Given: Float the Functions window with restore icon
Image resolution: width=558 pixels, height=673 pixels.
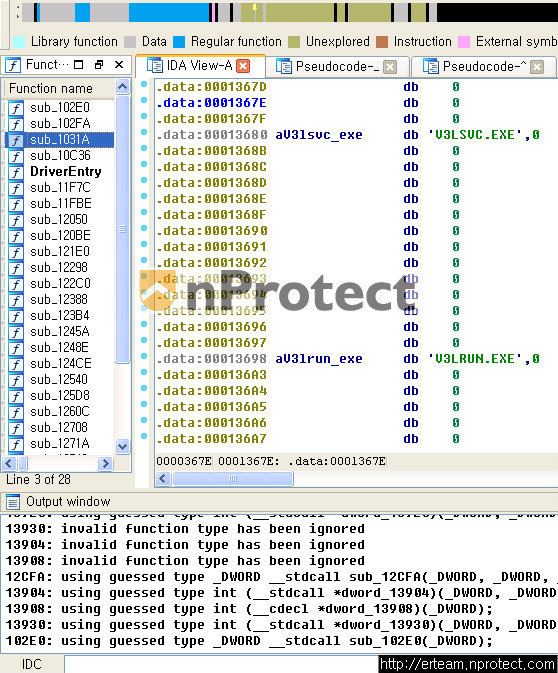Looking at the screenshot, I should [x=99, y=65].
